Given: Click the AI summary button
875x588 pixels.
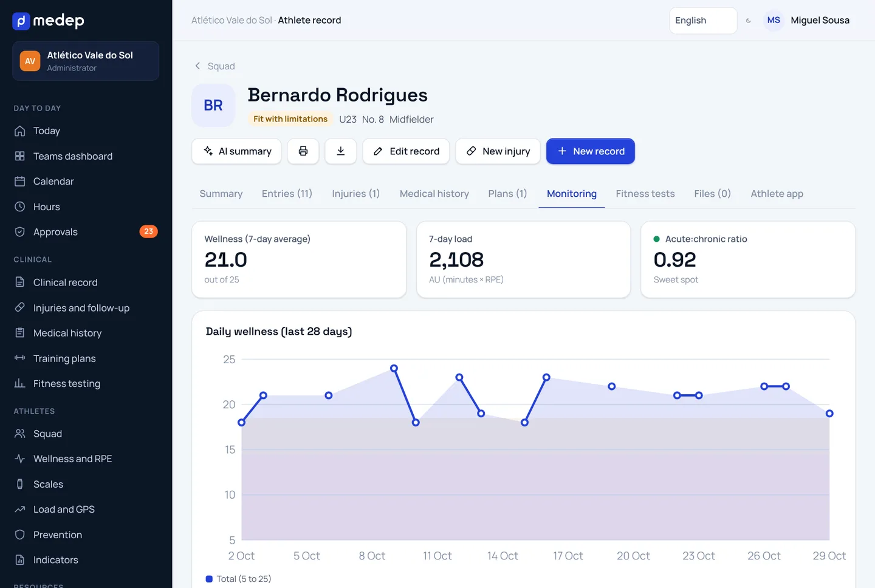Looking at the screenshot, I should [236, 151].
